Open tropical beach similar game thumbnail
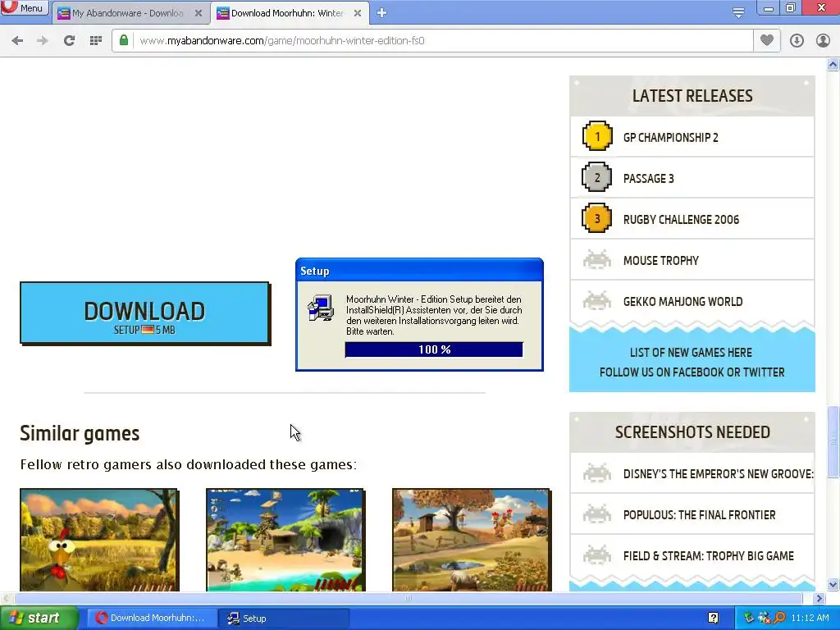Image resolution: width=840 pixels, height=630 pixels. coord(285,540)
